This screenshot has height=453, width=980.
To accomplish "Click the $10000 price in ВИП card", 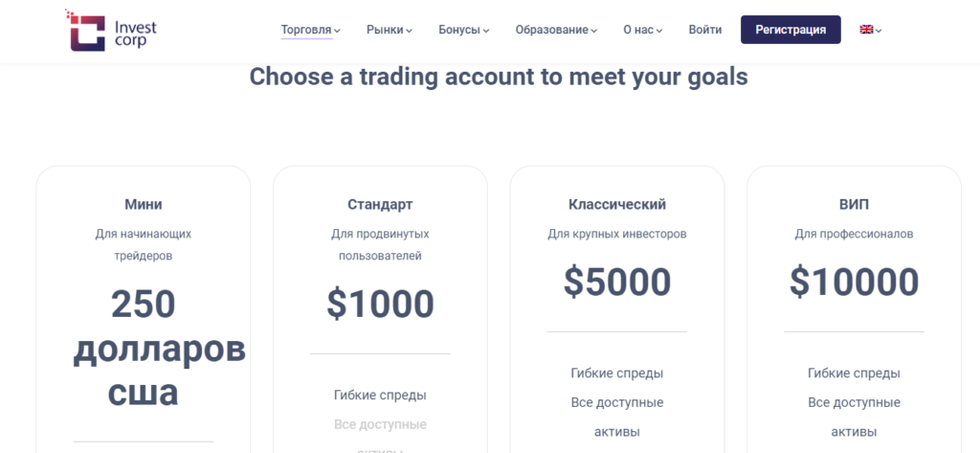I will [854, 283].
